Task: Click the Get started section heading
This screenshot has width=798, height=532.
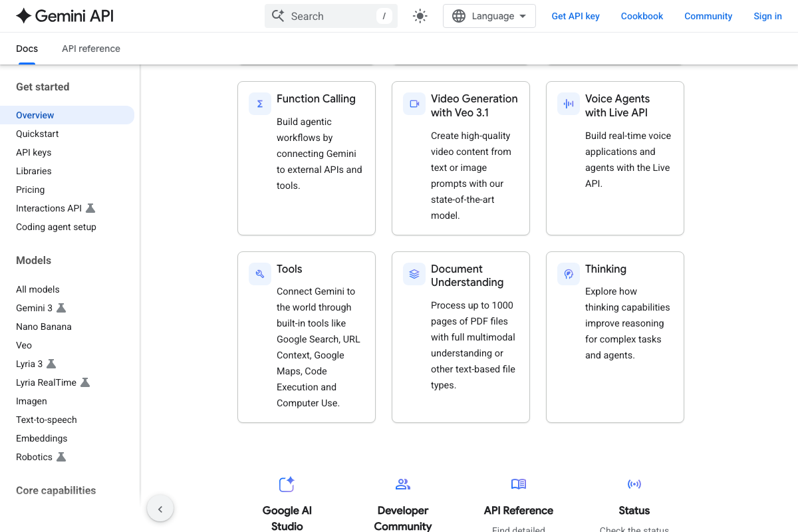Action: [43, 86]
